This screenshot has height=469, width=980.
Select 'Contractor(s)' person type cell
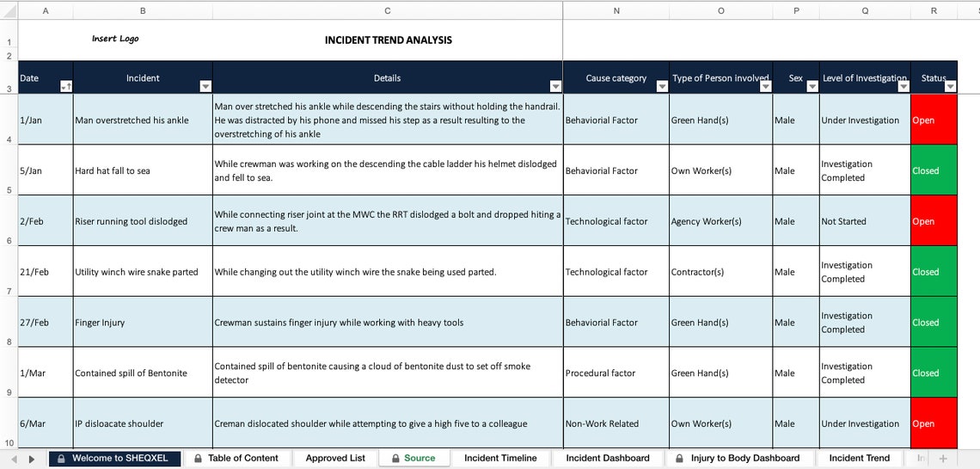720,271
